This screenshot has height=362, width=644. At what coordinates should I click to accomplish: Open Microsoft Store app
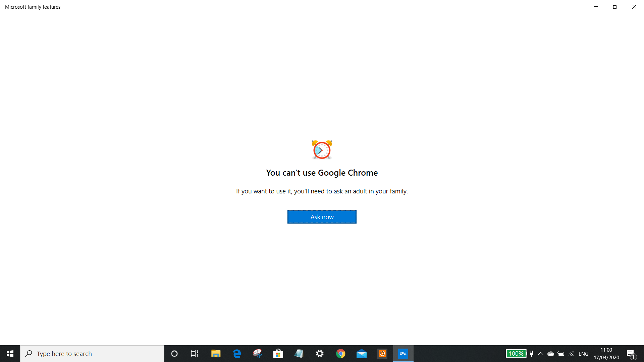pyautogui.click(x=278, y=354)
